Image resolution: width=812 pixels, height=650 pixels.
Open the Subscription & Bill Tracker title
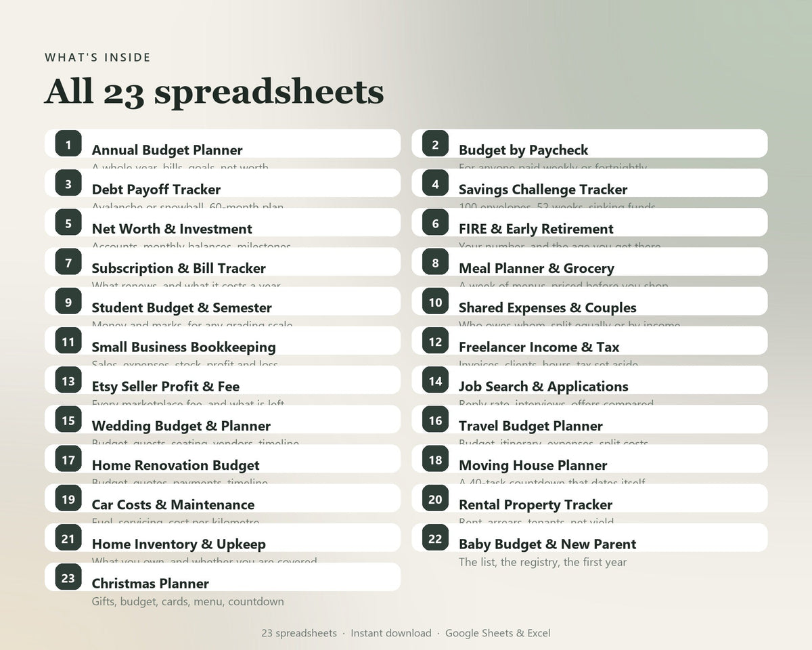click(x=179, y=268)
